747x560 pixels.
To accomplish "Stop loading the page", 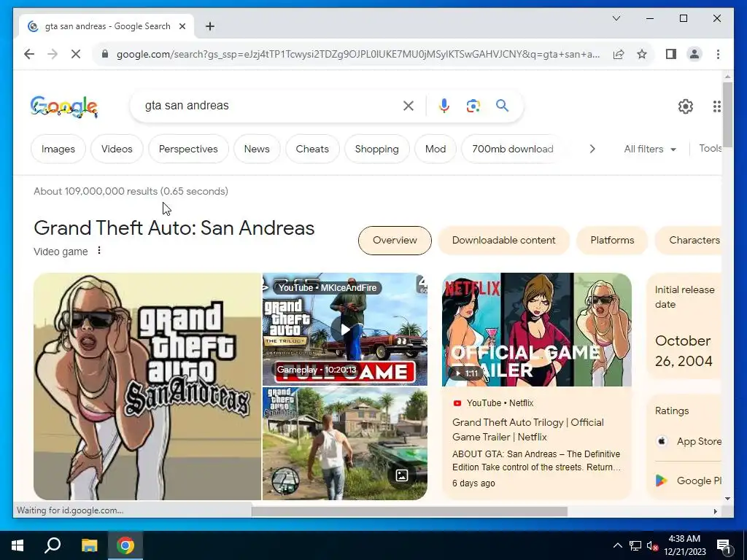I will pyautogui.click(x=76, y=54).
